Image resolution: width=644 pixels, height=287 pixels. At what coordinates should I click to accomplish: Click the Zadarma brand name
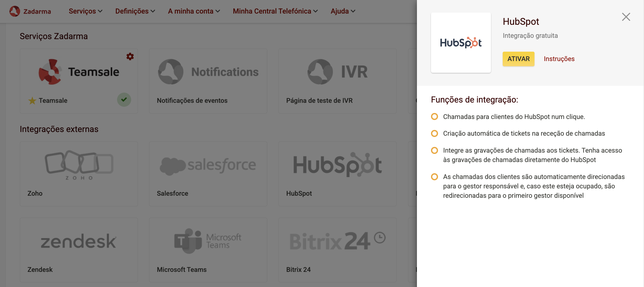(x=37, y=11)
